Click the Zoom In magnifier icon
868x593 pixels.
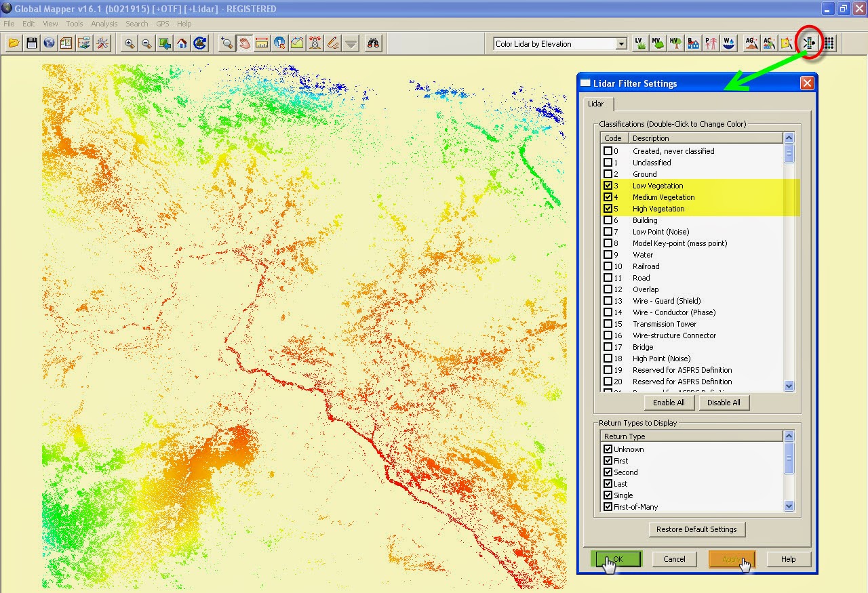click(129, 43)
